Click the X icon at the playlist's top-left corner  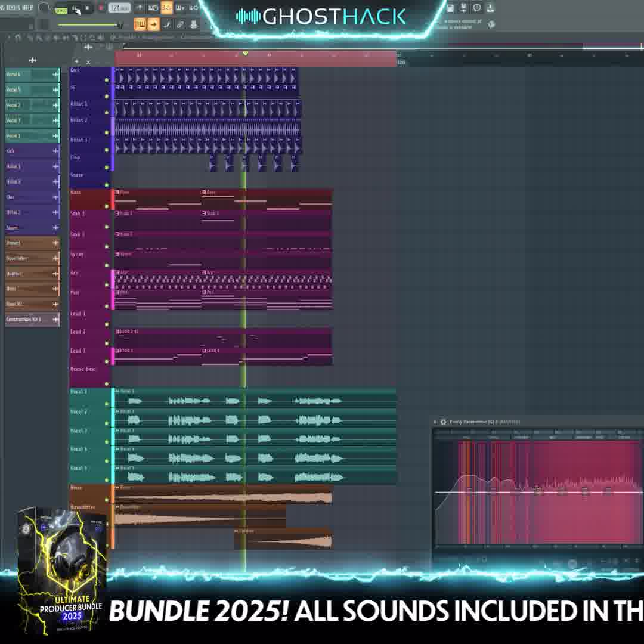click(x=88, y=63)
